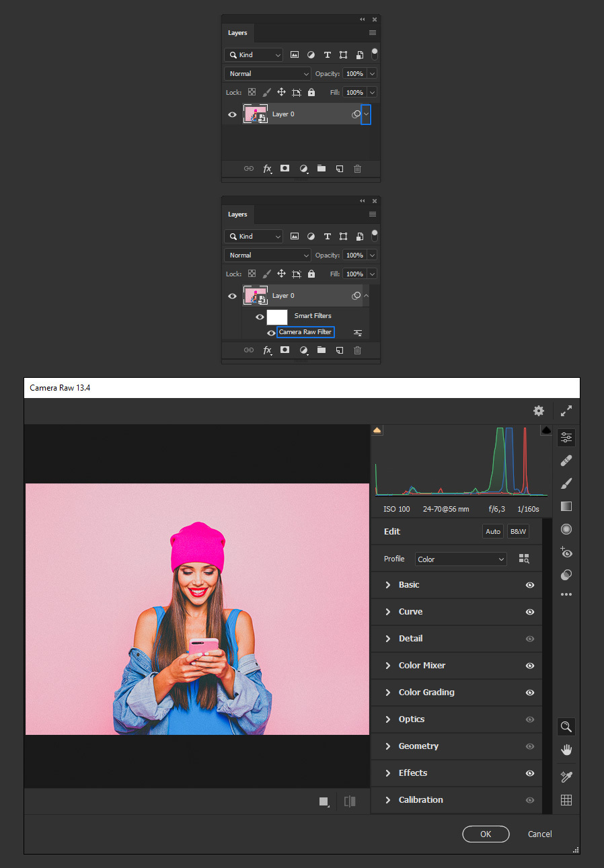Viewport: 604px width, 868px height.
Task: Select Layers tab in upper panel
Action: 237,33
